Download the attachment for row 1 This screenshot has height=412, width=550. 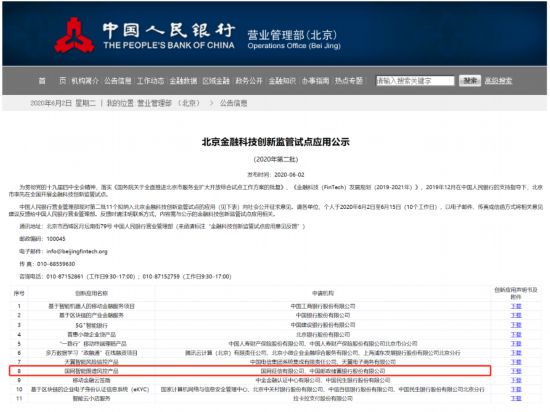tap(516, 306)
